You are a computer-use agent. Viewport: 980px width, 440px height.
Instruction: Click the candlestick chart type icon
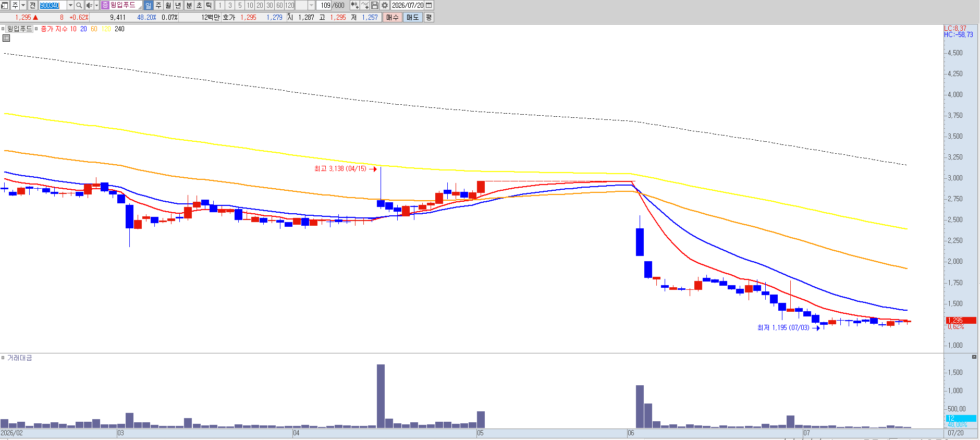[355, 5]
